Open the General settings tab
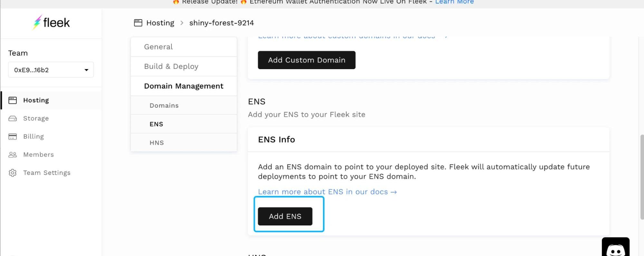This screenshot has width=644, height=256. coord(184,47)
